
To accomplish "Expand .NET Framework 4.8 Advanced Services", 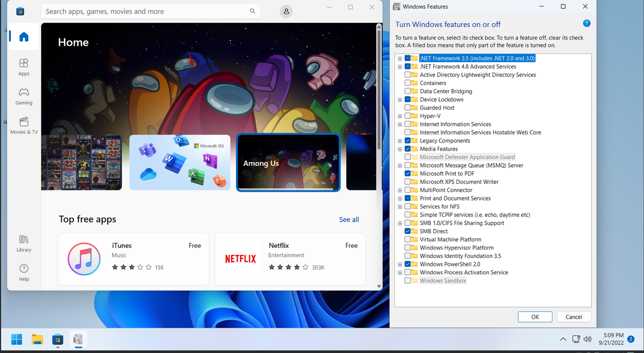I will click(x=400, y=66).
